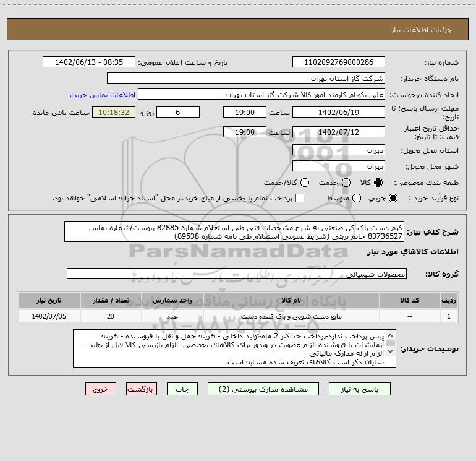476x461 pixels.
Task: Click the پاسخ به نیاز button
Action: [x=360, y=389]
